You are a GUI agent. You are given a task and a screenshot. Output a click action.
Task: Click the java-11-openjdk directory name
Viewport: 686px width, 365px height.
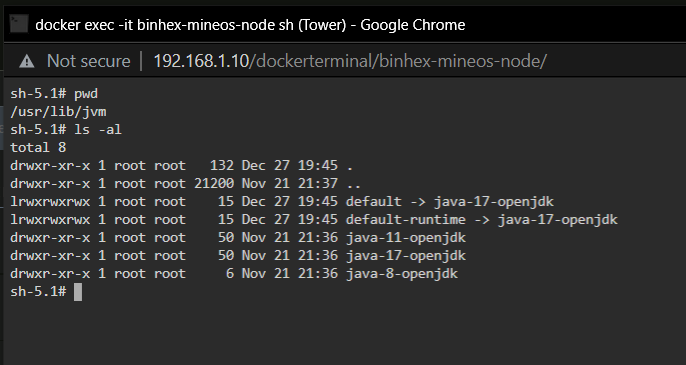click(x=406, y=238)
